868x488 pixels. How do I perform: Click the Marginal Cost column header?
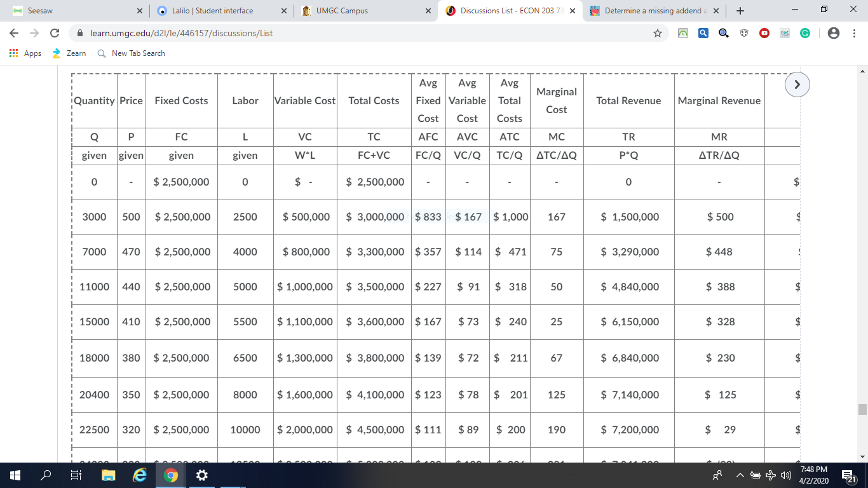pos(556,100)
